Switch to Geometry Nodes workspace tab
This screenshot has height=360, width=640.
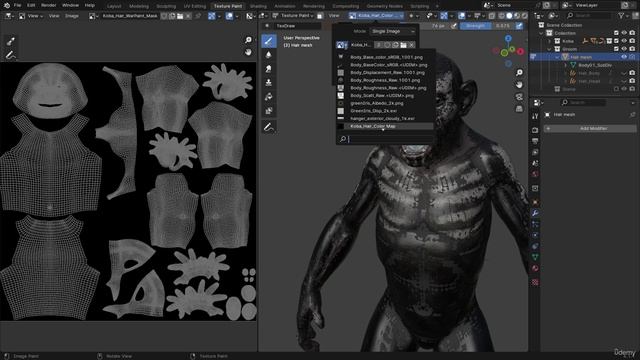pyautogui.click(x=384, y=6)
